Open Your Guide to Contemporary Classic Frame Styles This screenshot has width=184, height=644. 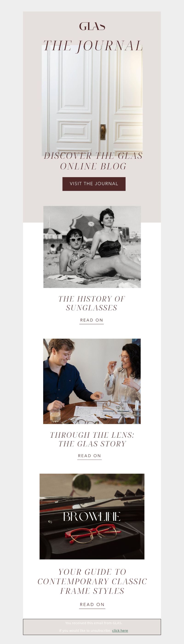click(92, 581)
